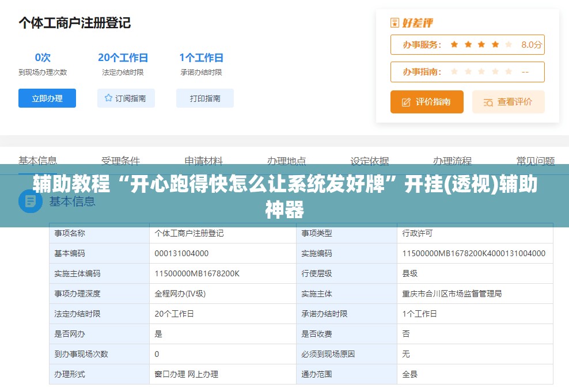Go to the 办理流程 tab
The height and width of the screenshot is (392, 569).
point(452,161)
